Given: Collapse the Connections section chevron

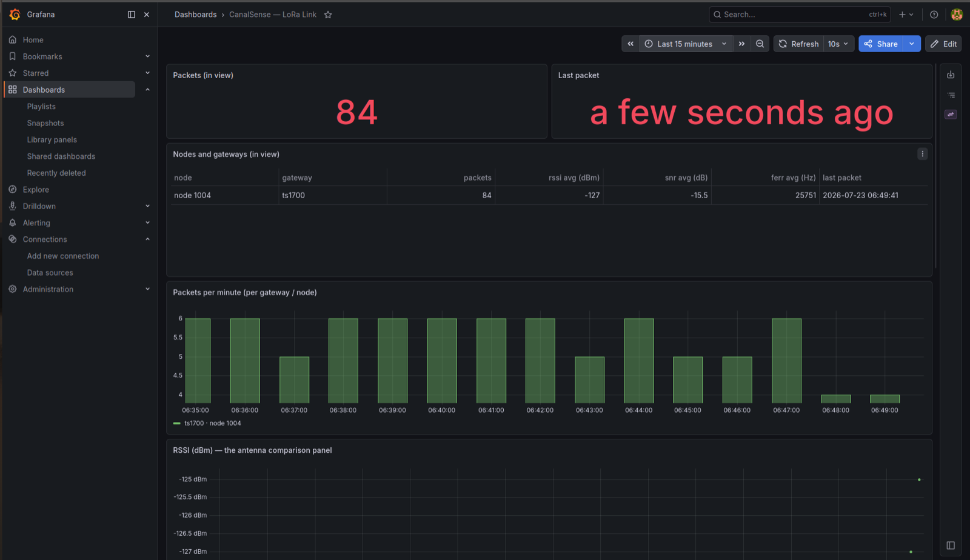Looking at the screenshot, I should pos(147,239).
